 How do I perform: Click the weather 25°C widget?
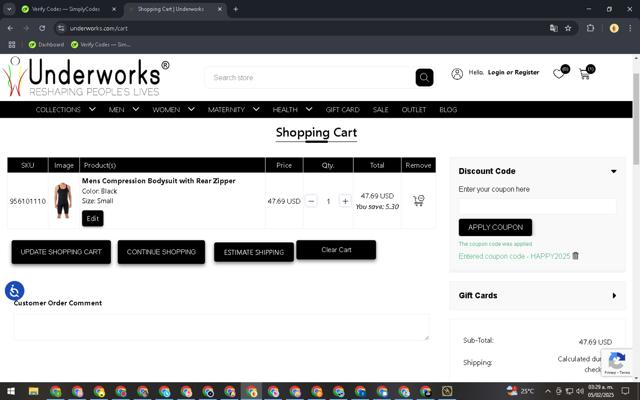point(520,391)
